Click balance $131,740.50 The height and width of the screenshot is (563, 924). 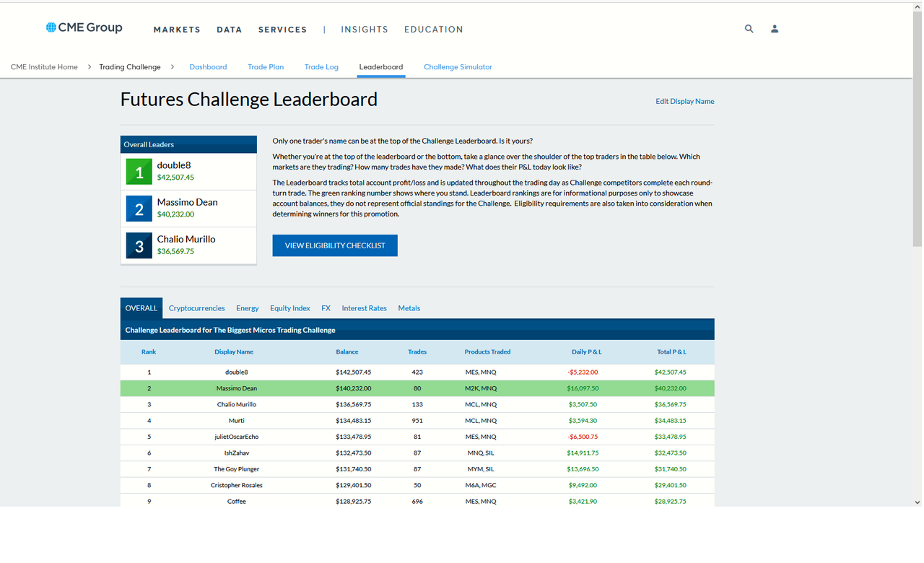[354, 469]
